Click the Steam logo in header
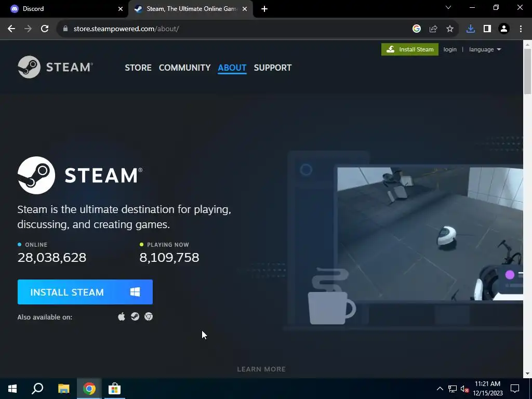 (55, 67)
